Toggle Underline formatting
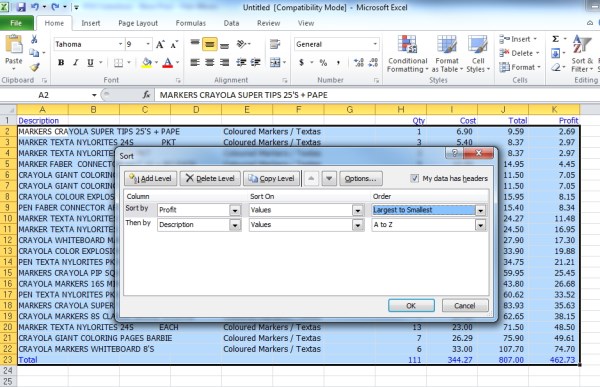600x387 pixels. click(90, 62)
